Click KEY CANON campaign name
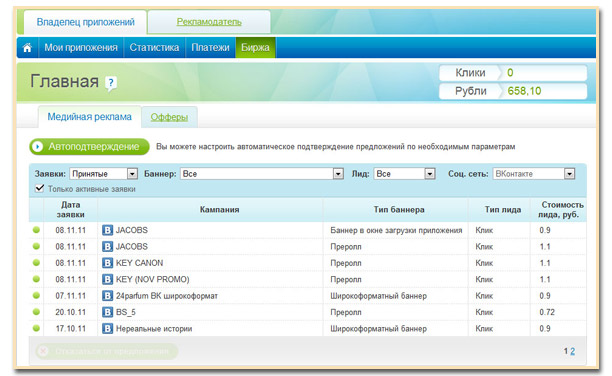Image resolution: width=612 pixels, height=376 pixels. pos(139,263)
